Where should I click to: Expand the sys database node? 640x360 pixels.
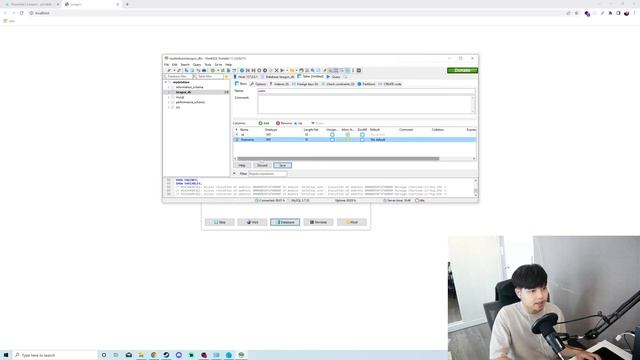169,107
